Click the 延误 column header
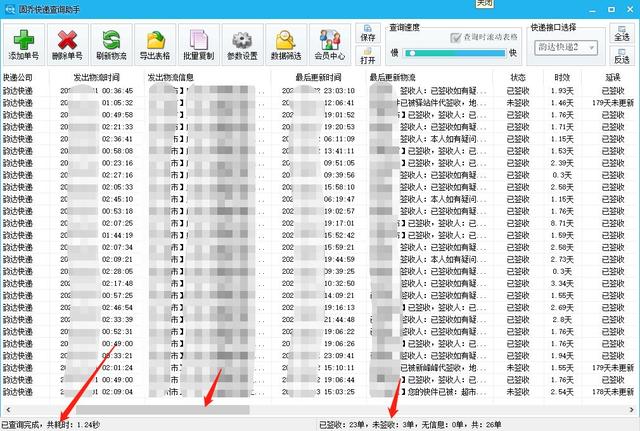This screenshot has width=640, height=431. (x=613, y=78)
